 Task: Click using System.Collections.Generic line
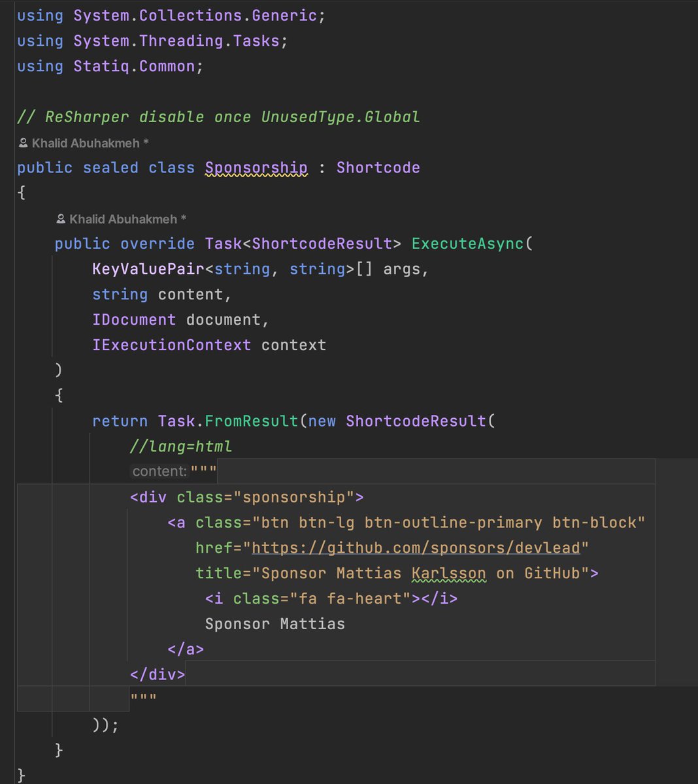click(171, 16)
